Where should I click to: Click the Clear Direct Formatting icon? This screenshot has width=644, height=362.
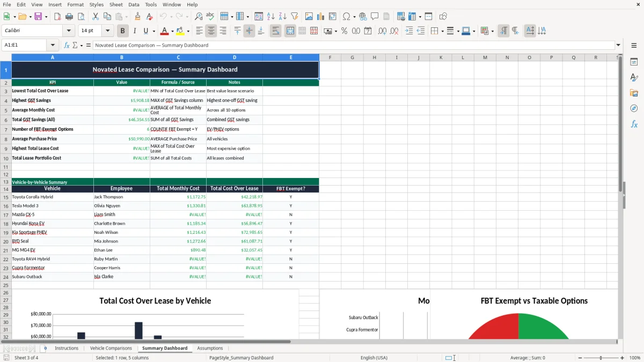[x=150, y=17]
